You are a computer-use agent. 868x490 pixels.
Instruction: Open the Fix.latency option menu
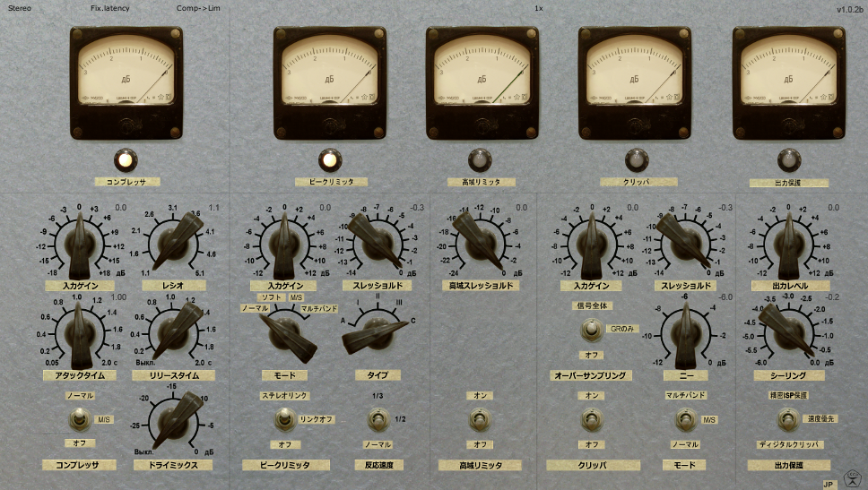(x=110, y=8)
